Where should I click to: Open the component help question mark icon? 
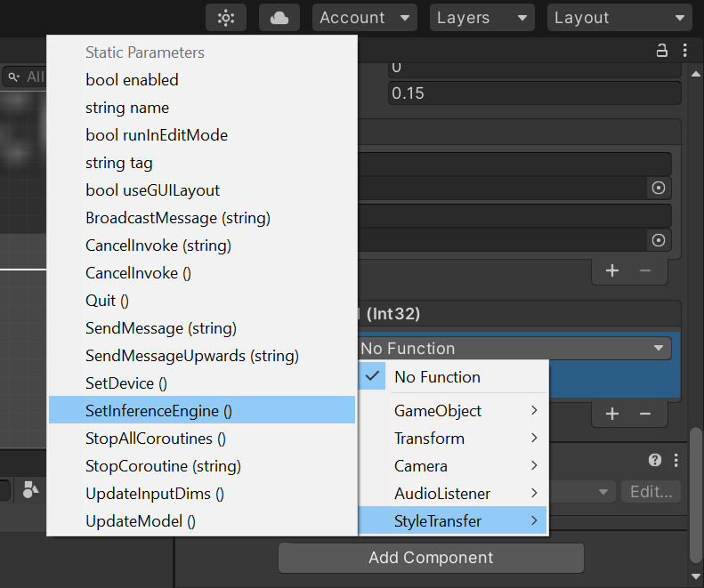pyautogui.click(x=655, y=460)
